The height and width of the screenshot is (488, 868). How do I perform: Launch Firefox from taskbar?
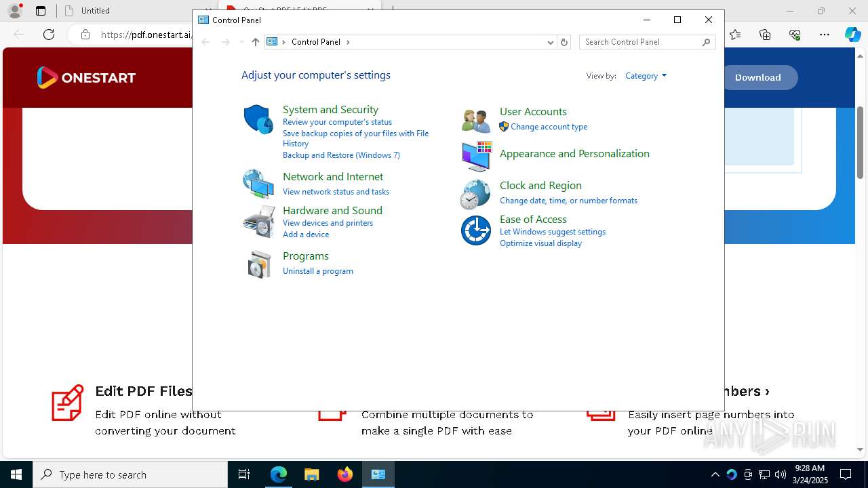(x=344, y=474)
